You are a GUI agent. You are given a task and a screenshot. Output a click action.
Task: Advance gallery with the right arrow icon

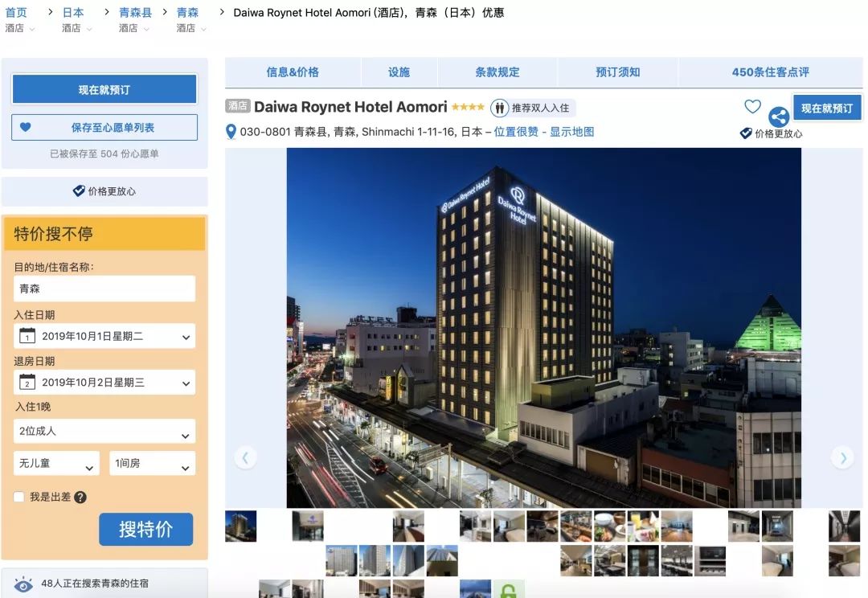pos(842,457)
